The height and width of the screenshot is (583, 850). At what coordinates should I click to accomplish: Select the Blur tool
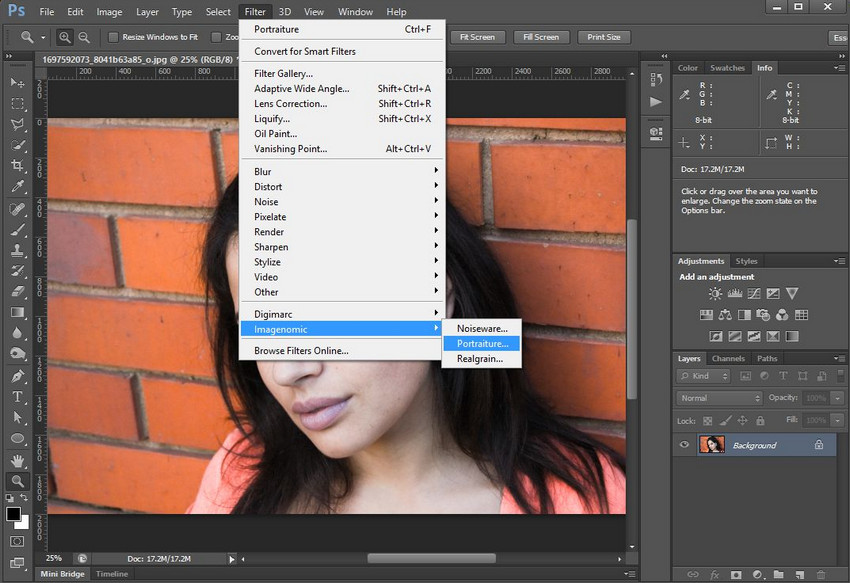pyautogui.click(x=17, y=333)
